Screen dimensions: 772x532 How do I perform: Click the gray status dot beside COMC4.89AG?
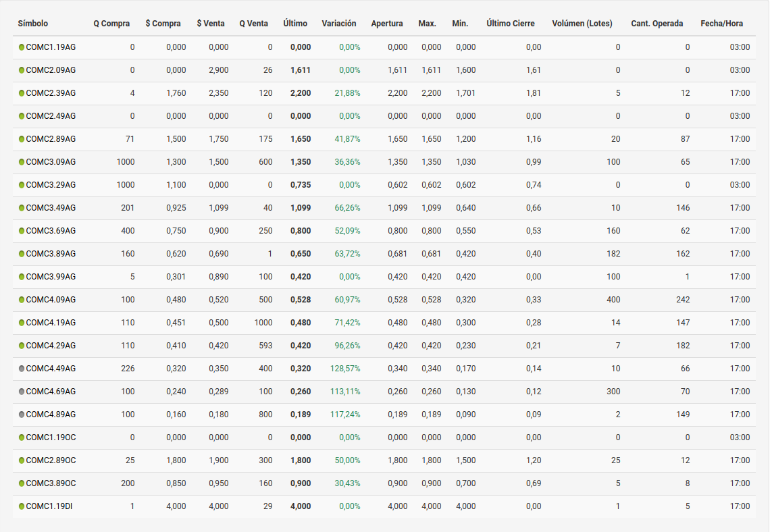coord(22,415)
